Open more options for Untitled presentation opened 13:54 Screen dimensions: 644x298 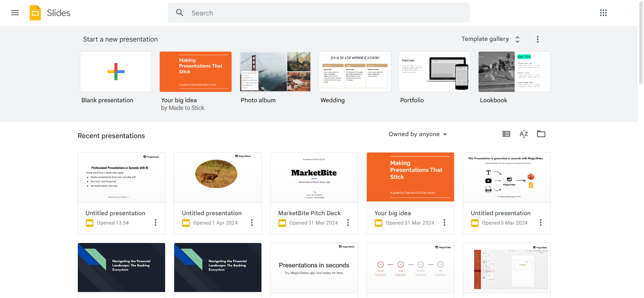click(x=155, y=223)
